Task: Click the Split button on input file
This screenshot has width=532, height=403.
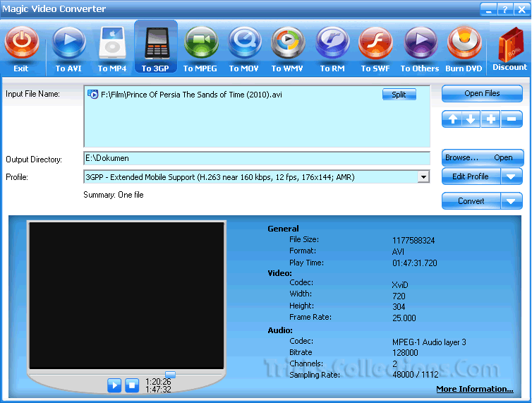Action: (x=399, y=95)
